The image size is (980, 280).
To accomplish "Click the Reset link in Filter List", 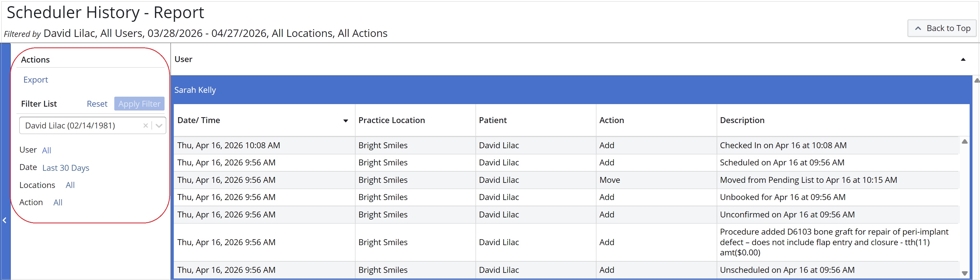I will 97,104.
